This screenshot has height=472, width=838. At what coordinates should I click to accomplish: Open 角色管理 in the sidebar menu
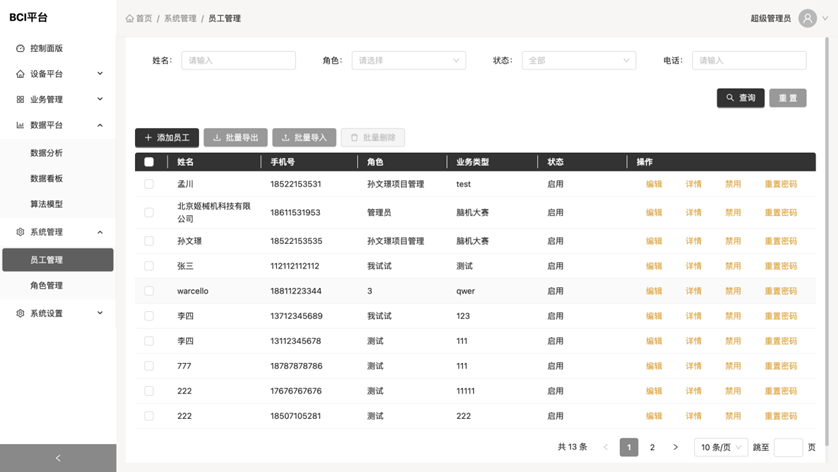coord(46,286)
